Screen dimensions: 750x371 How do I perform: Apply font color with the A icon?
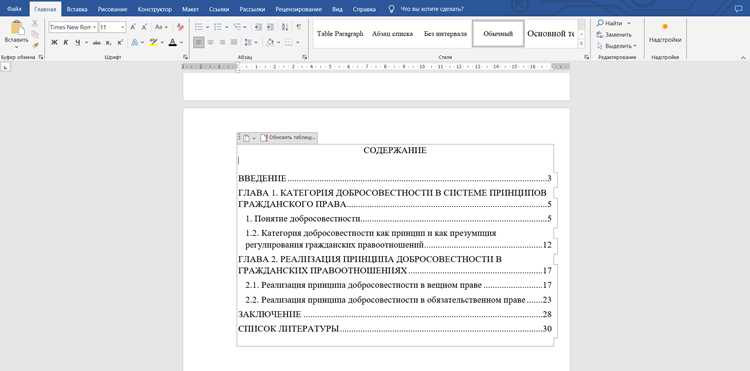172,43
